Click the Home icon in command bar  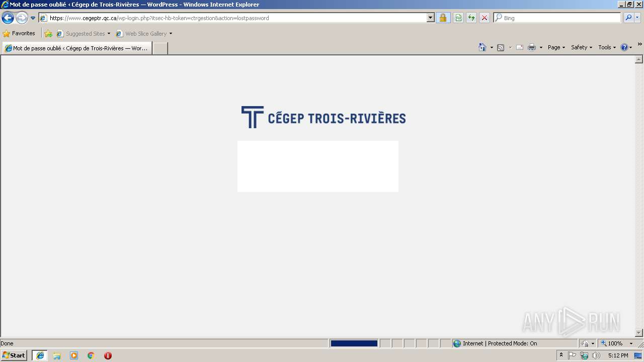coord(482,47)
